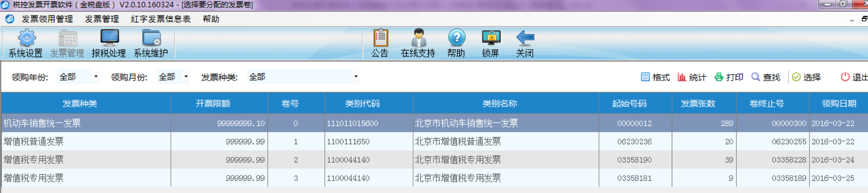Open the 红字发票信息表 menu
The height and width of the screenshot is (193, 868).
tap(161, 19)
